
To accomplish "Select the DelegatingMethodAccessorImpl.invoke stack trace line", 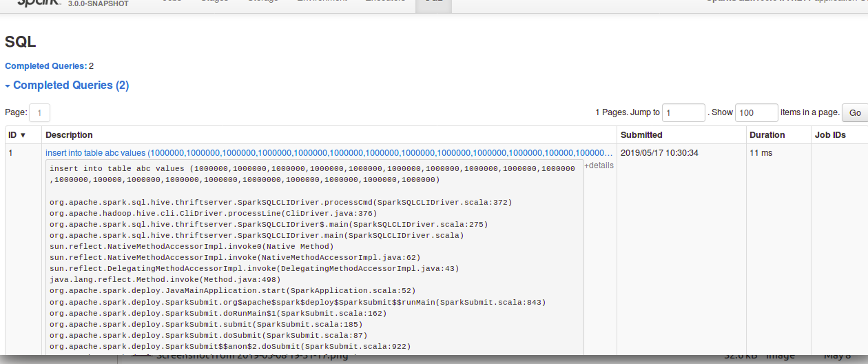I will coord(254,269).
